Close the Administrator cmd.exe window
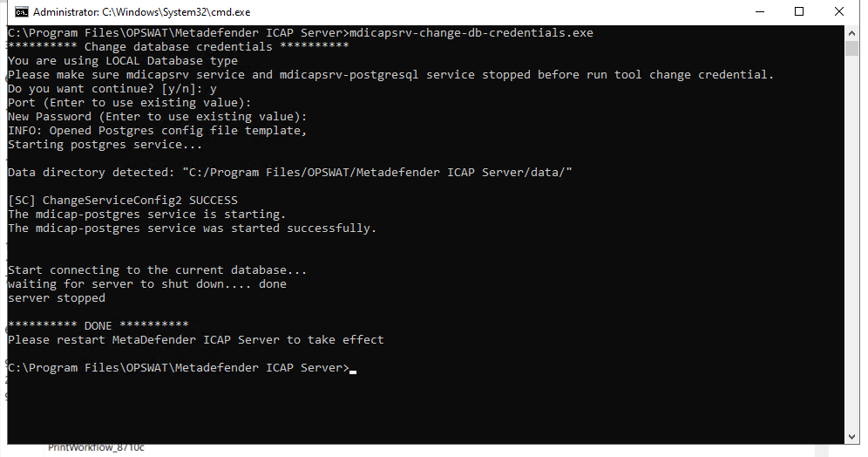Image resolution: width=868 pixels, height=457 pixels. point(838,11)
